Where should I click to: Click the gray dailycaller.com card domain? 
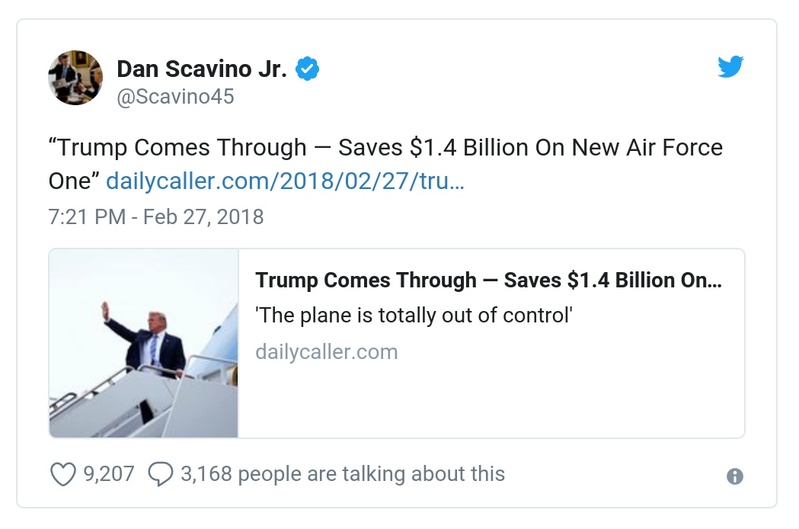pyautogui.click(x=326, y=352)
